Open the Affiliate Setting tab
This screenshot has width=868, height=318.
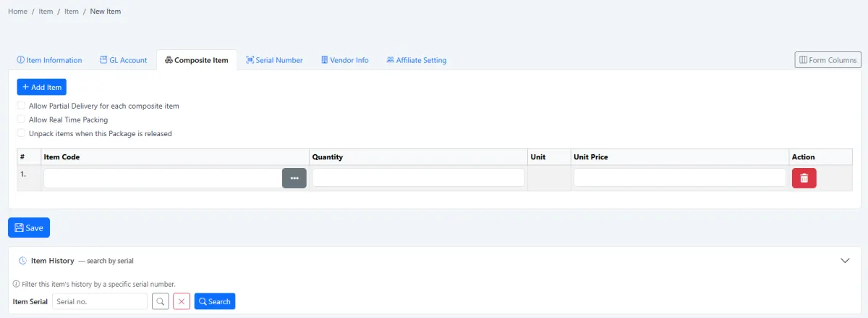tap(416, 60)
